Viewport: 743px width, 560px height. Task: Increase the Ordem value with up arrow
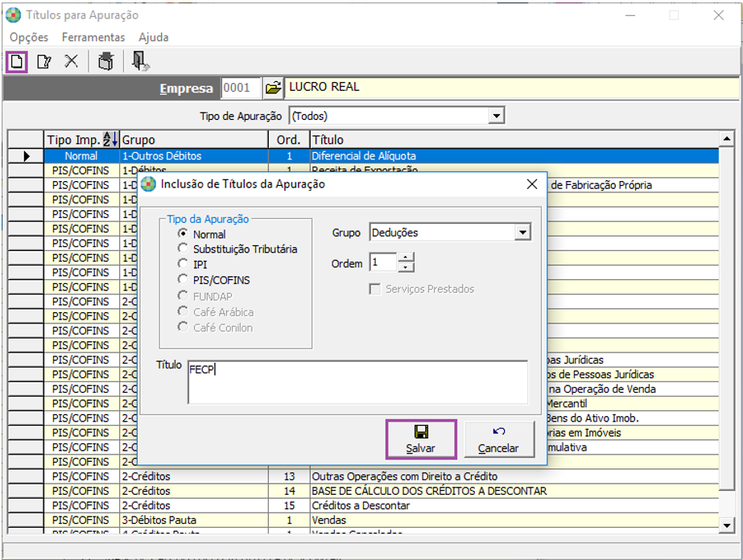tap(406, 257)
